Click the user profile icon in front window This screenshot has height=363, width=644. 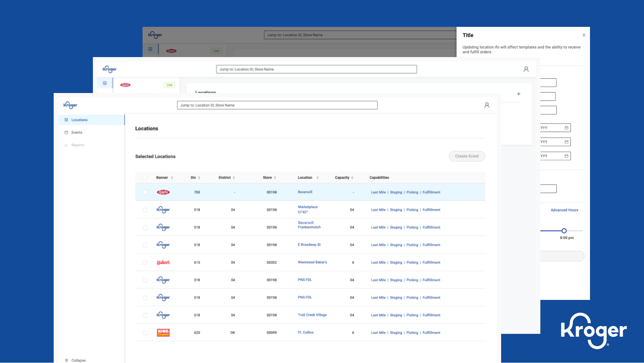pos(487,105)
